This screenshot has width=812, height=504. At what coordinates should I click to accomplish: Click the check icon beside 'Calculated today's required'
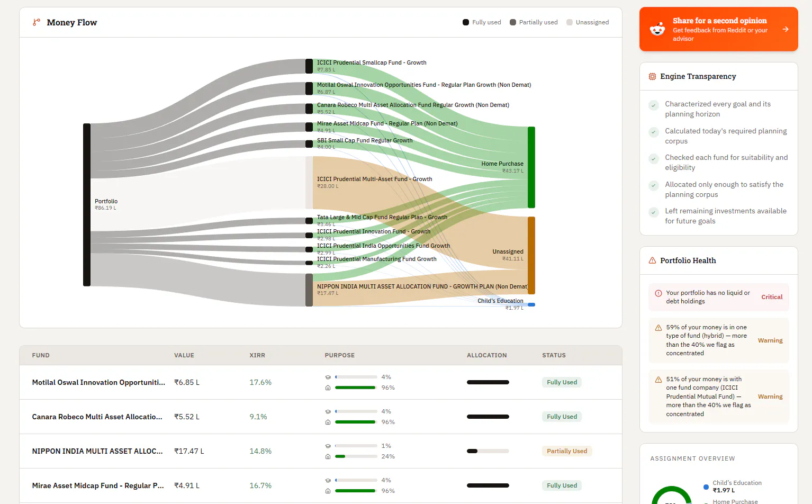point(654,132)
